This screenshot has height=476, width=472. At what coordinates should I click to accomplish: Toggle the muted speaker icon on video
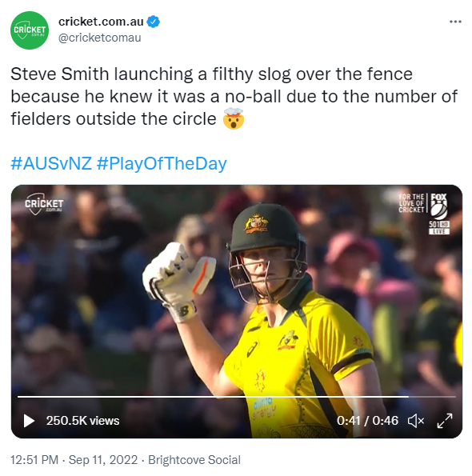pyautogui.click(x=415, y=421)
